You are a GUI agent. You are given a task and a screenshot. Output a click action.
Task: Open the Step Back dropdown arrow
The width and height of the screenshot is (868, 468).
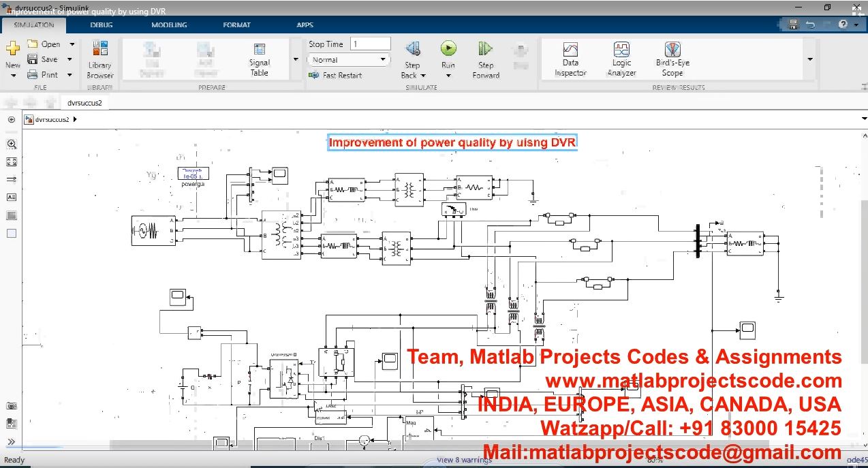click(x=423, y=76)
